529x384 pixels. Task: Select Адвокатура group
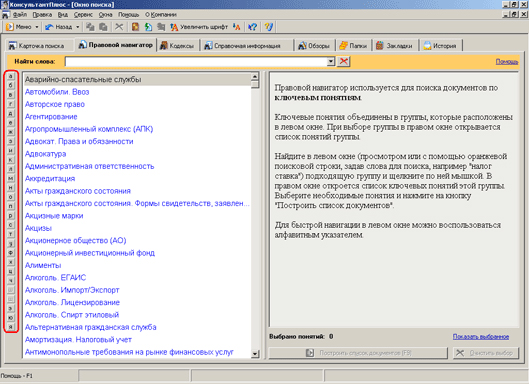click(x=46, y=154)
